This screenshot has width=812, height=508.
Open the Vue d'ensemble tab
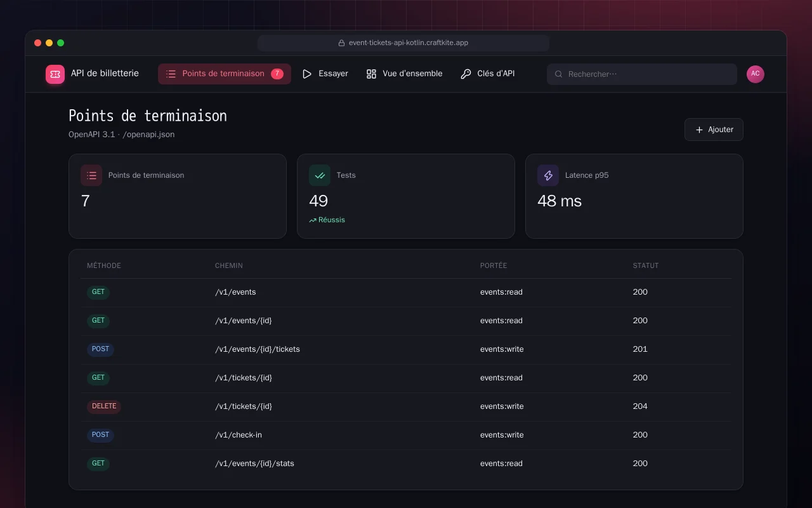(404, 74)
